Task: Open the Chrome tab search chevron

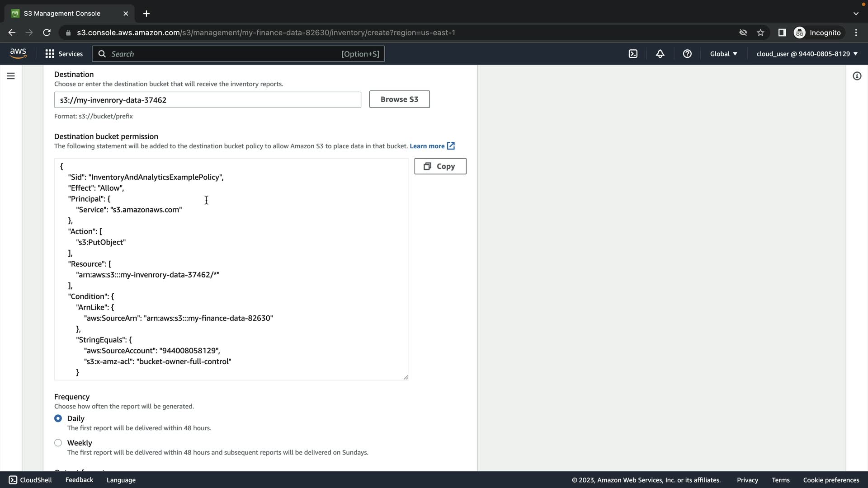Action: (x=855, y=14)
